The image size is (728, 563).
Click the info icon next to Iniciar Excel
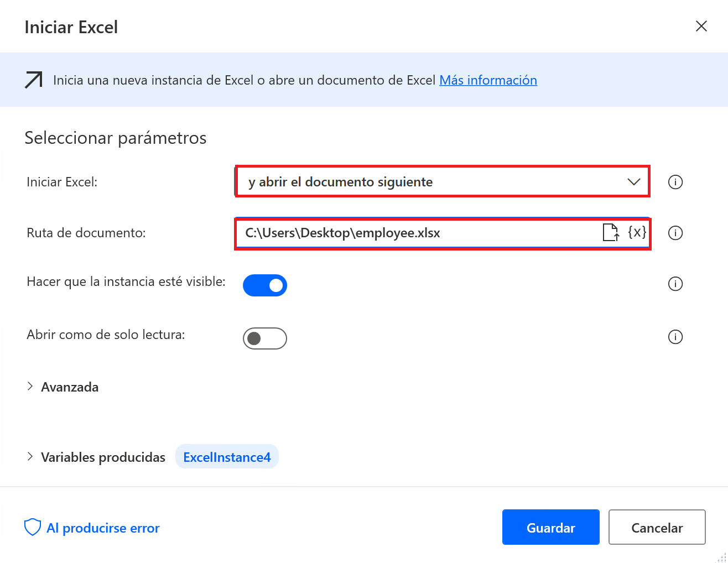[675, 182]
